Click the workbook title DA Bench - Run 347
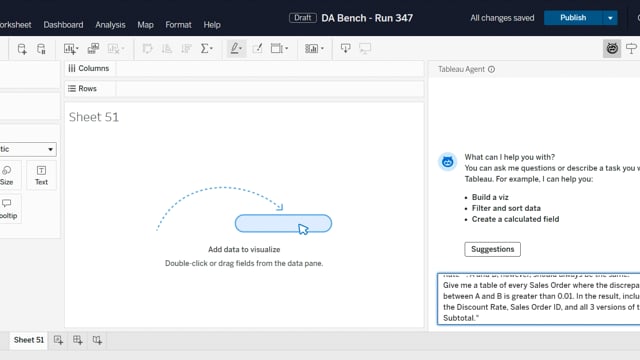The image size is (640, 360). pyautogui.click(x=367, y=18)
